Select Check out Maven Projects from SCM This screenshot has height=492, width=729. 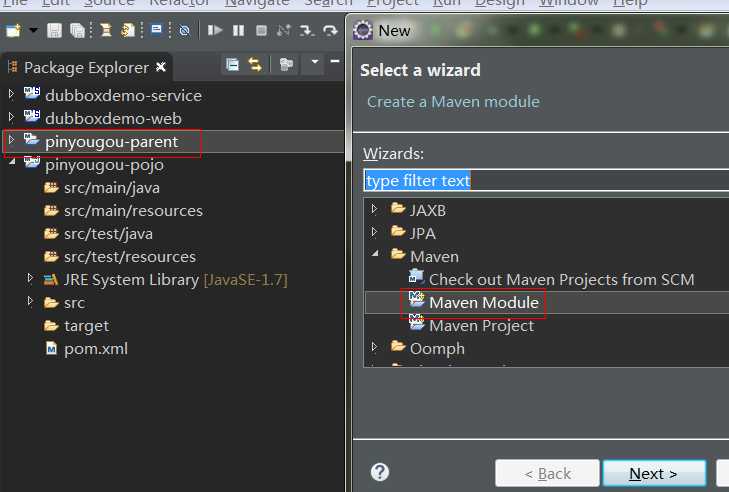(562, 279)
